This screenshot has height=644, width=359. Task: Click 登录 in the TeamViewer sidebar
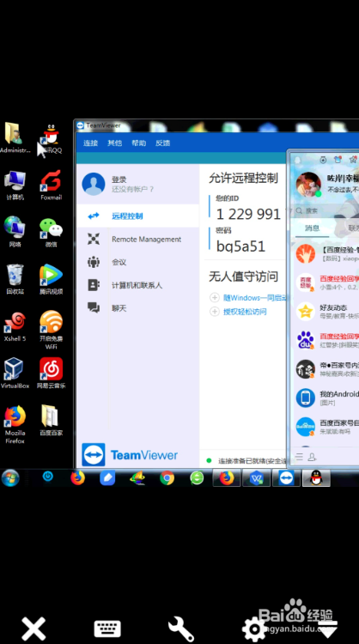point(119,179)
